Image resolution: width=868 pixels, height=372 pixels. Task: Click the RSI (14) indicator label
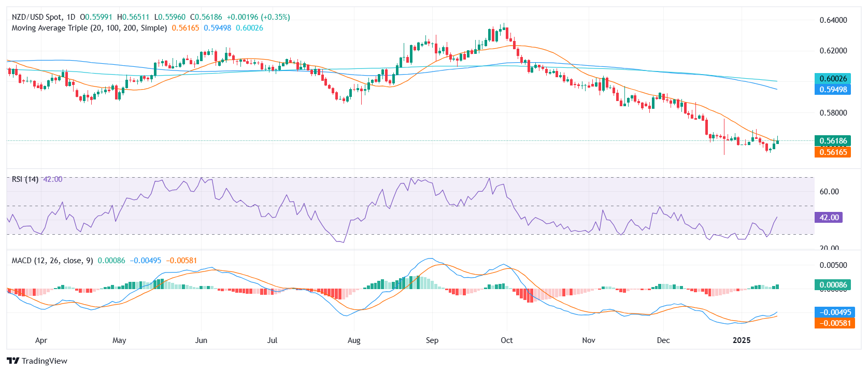[x=25, y=179]
